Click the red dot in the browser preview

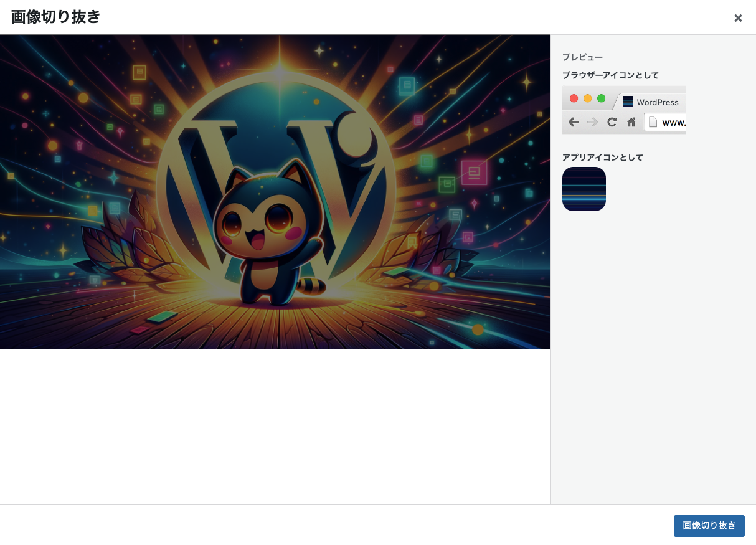[574, 98]
